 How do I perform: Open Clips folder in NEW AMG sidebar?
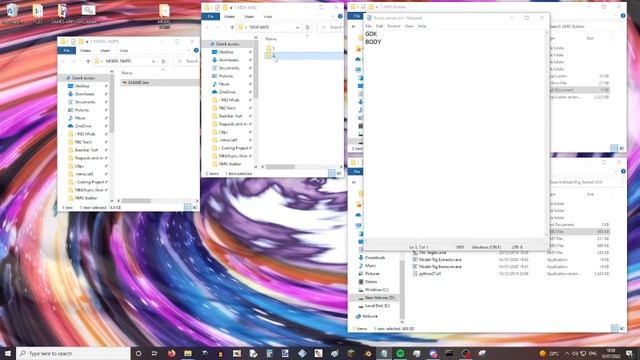(223, 132)
